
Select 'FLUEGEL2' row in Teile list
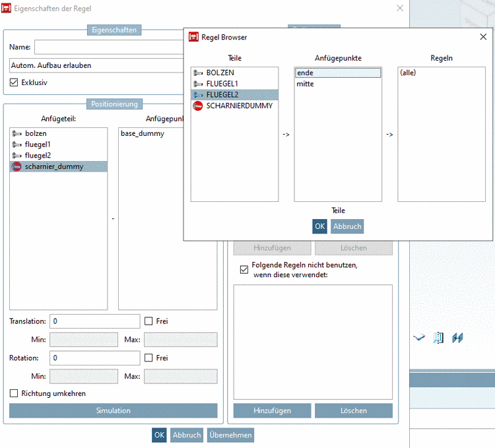pyautogui.click(x=234, y=94)
